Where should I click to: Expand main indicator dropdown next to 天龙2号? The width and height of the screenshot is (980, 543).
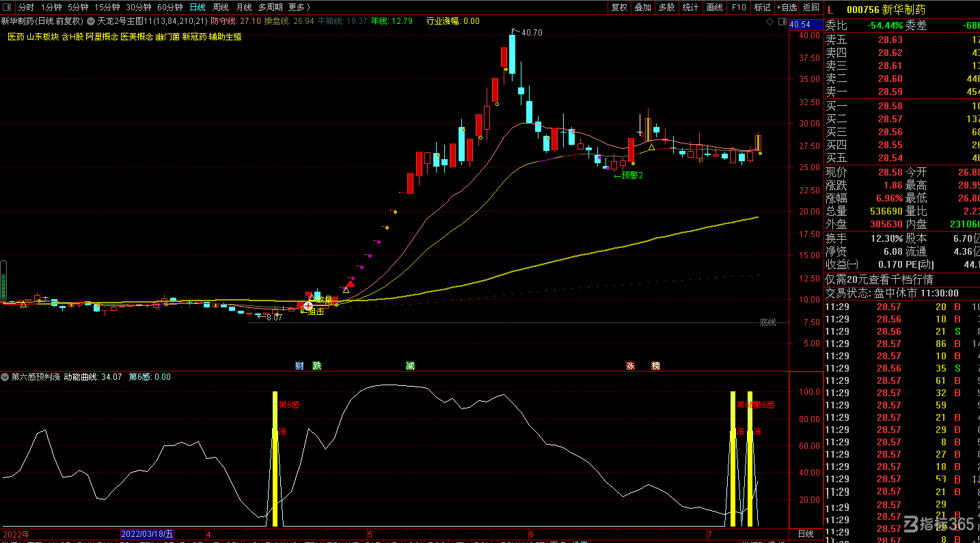pos(92,21)
